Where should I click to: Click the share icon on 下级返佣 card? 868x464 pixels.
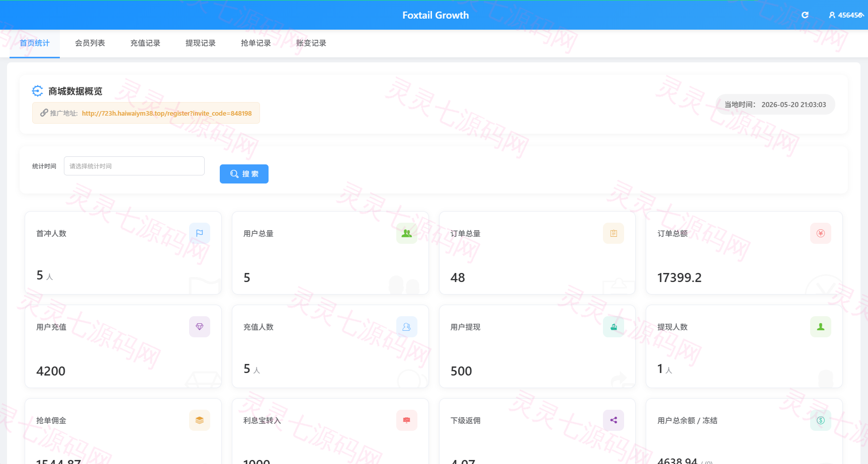point(614,420)
